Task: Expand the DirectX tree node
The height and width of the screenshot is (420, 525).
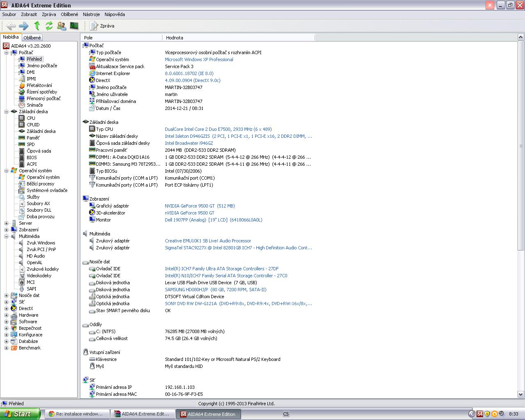Action: (x=6, y=308)
